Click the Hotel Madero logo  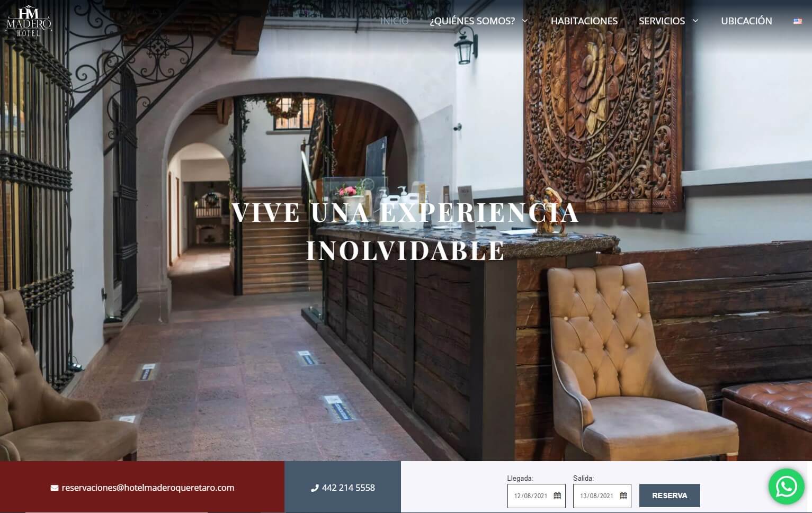point(29,21)
